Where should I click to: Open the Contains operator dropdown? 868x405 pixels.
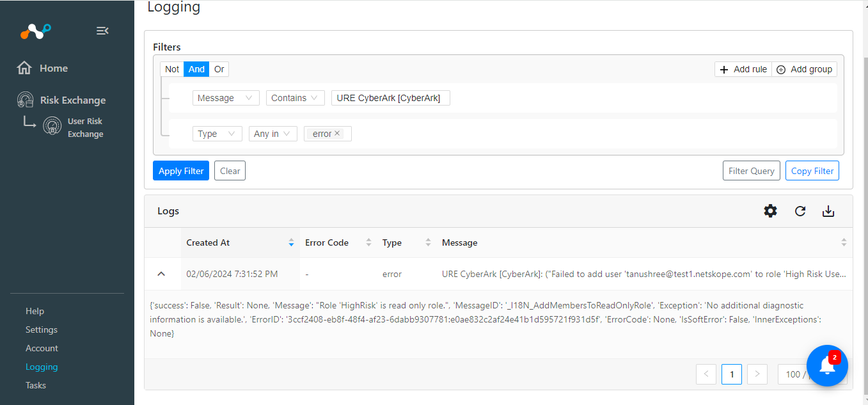coord(296,98)
